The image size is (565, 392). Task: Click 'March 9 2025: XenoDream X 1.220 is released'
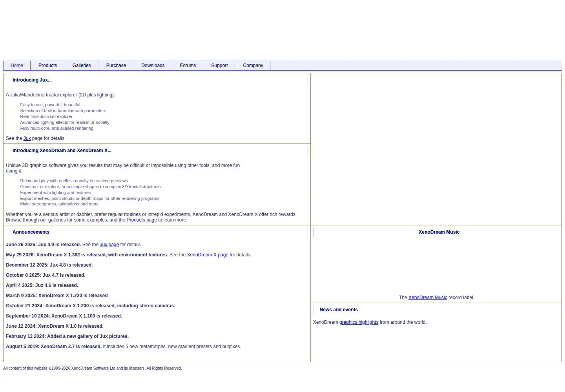57,296
